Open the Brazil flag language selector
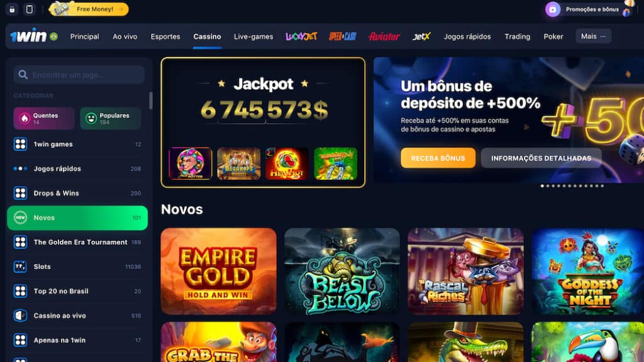The height and width of the screenshot is (362, 644). point(54,36)
